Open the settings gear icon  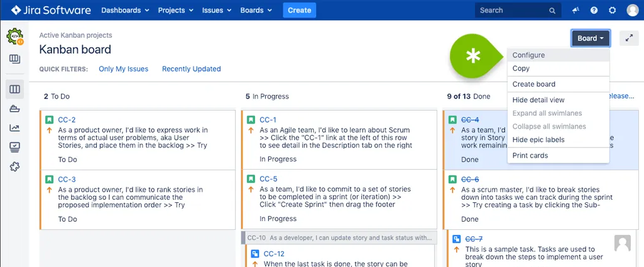coord(613,10)
